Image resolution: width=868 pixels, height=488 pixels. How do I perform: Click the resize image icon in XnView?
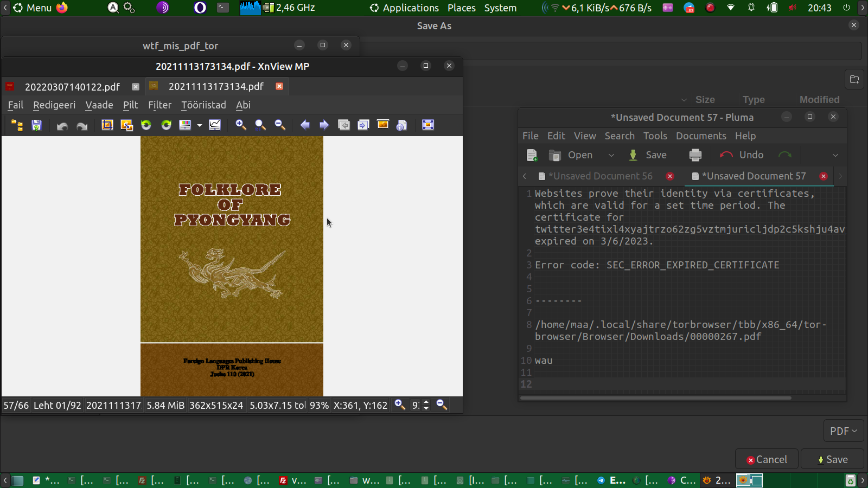[127, 125]
